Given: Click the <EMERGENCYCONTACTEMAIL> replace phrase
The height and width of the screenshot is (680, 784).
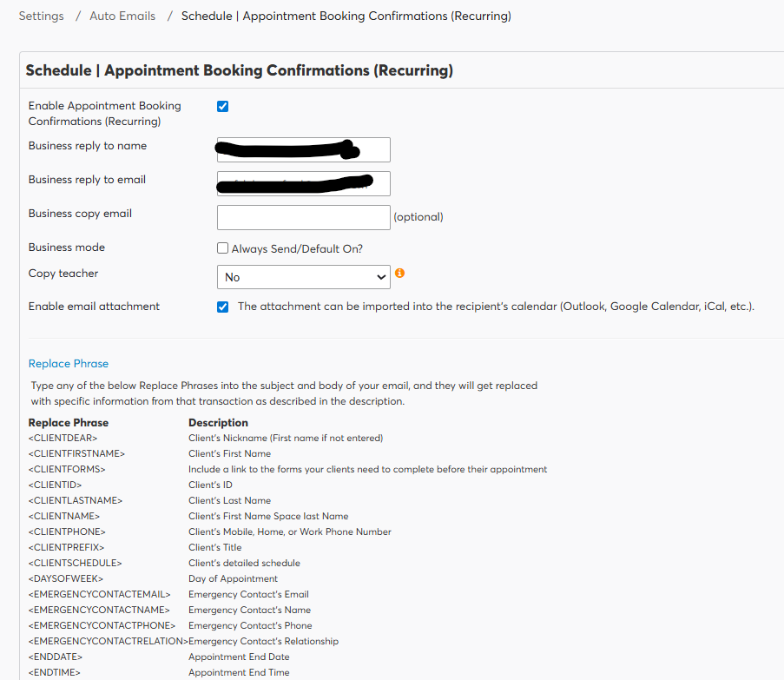Looking at the screenshot, I should coord(99,594).
